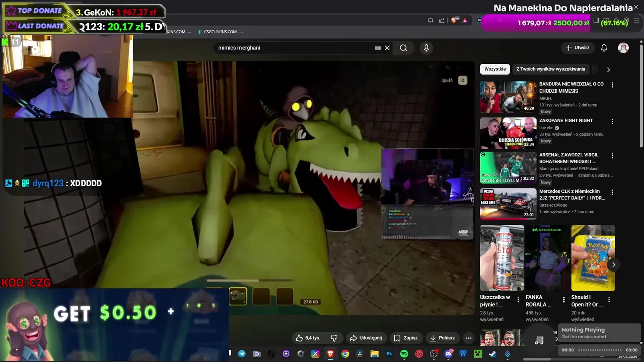Click the Zapisz save button
Image resolution: width=644 pixels, height=362 pixels.
[406, 338]
